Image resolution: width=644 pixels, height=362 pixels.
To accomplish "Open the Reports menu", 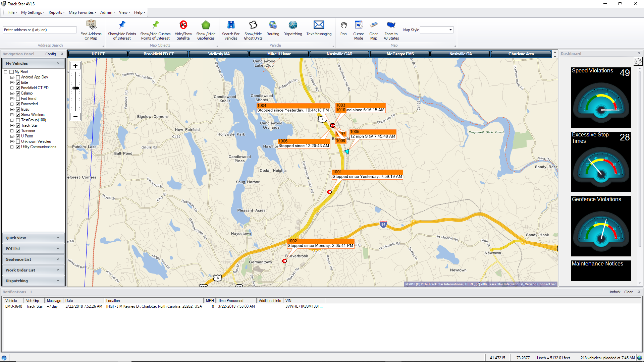I will (x=56, y=12).
